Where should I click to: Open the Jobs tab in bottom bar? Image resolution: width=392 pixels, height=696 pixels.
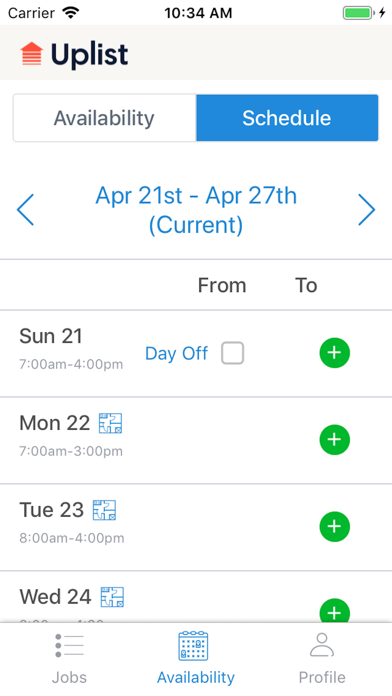pos(69,659)
